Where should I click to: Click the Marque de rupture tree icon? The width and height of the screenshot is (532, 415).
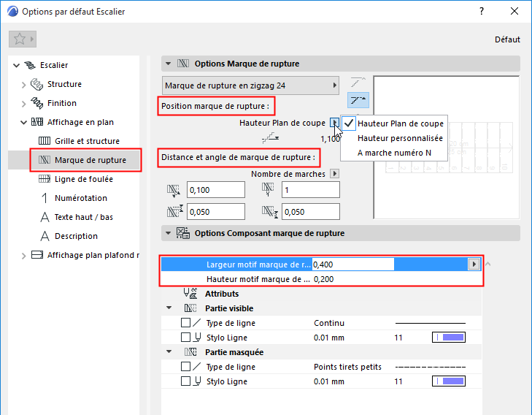tap(45, 159)
